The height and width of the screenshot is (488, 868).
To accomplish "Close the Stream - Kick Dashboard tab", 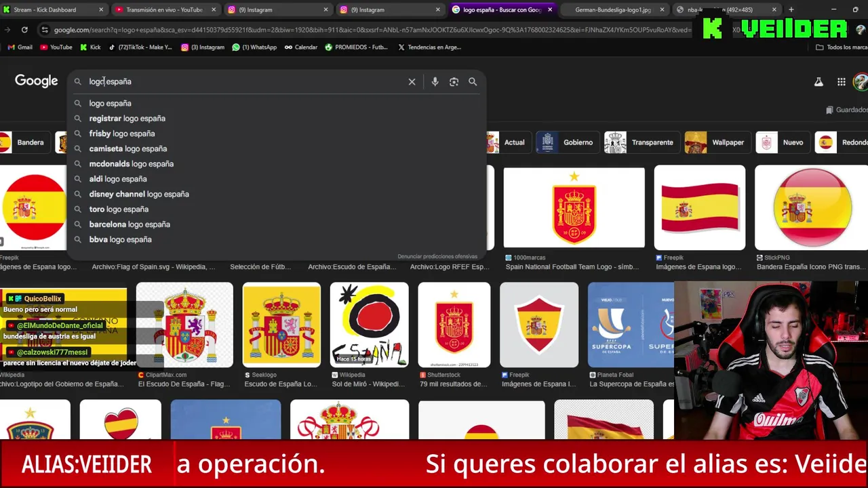I will (x=101, y=9).
